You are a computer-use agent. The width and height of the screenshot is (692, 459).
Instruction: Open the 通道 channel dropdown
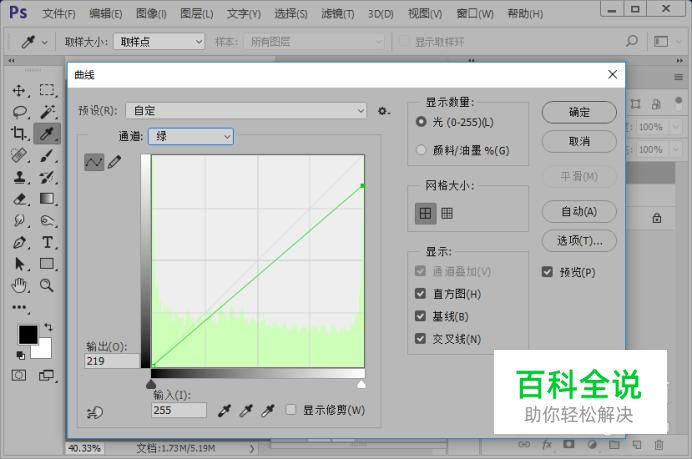click(191, 136)
